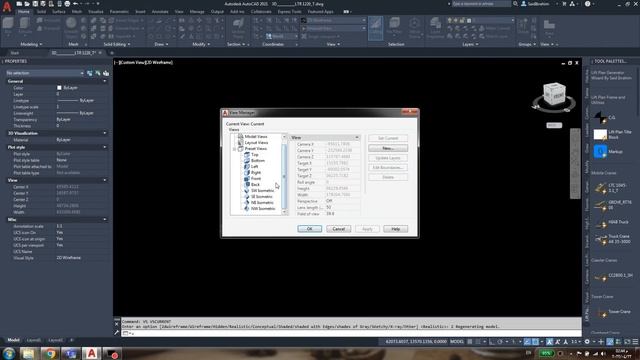
Task: Expand the Modeling ribbon panel dropdown
Action: coord(31,44)
